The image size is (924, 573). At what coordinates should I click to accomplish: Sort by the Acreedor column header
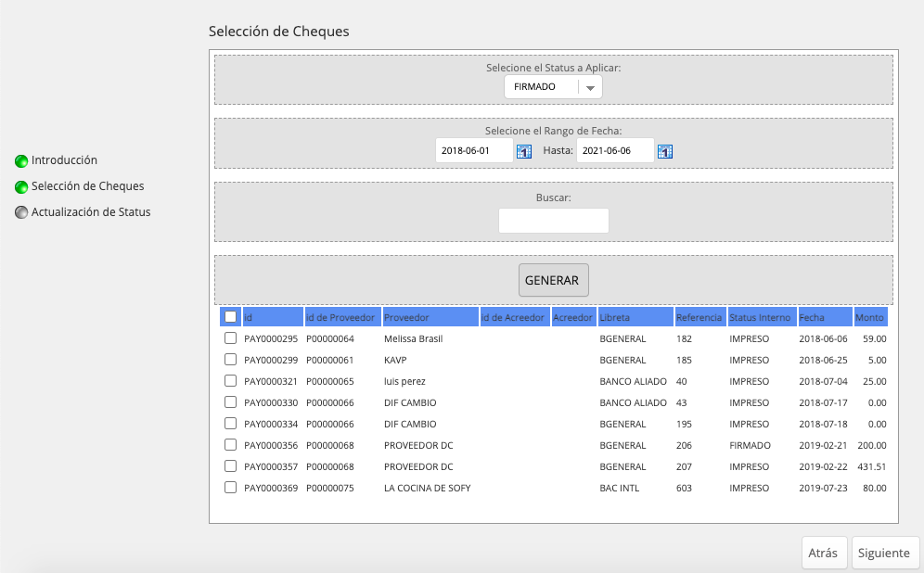[574, 317]
